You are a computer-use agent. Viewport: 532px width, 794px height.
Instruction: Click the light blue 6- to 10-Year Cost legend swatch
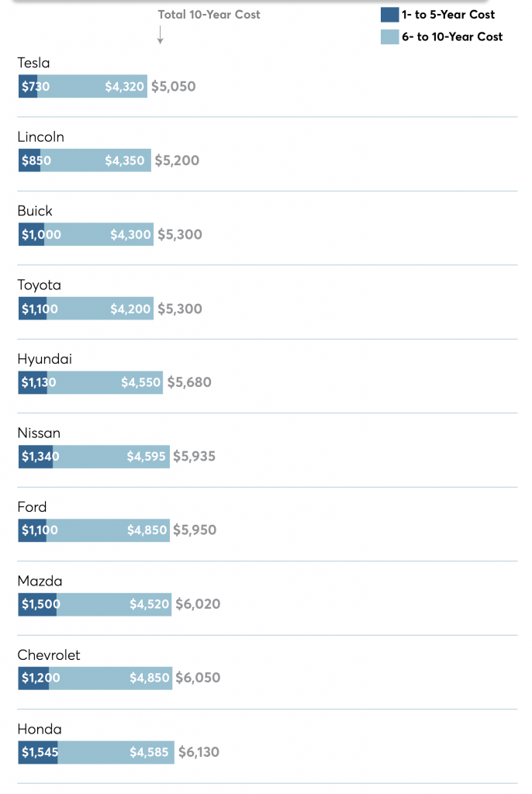coord(389,36)
